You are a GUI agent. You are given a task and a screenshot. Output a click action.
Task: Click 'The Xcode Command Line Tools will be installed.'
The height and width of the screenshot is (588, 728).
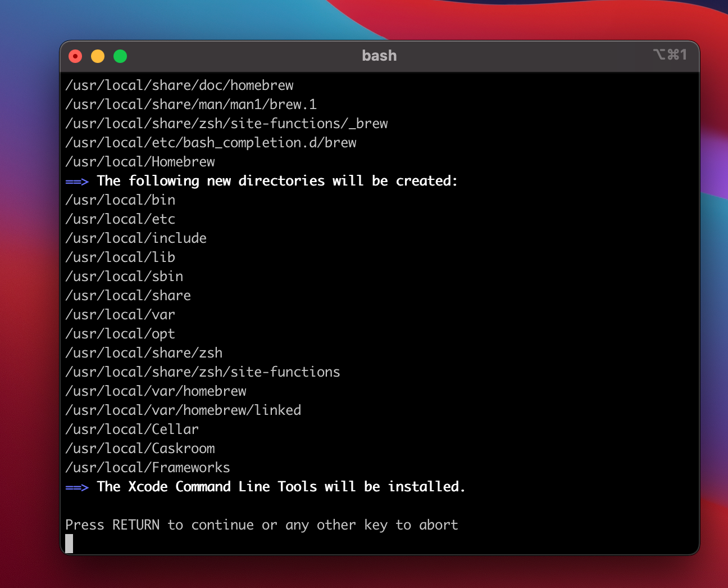pyautogui.click(x=281, y=487)
